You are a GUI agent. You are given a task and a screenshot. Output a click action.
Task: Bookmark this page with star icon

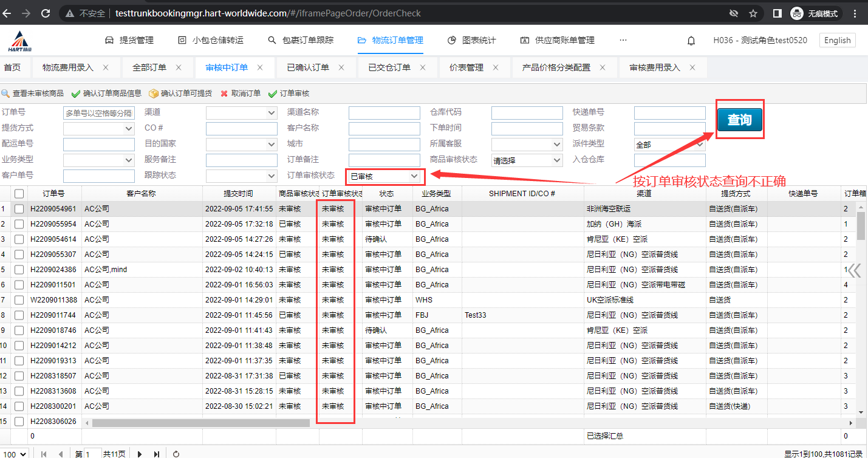click(753, 13)
